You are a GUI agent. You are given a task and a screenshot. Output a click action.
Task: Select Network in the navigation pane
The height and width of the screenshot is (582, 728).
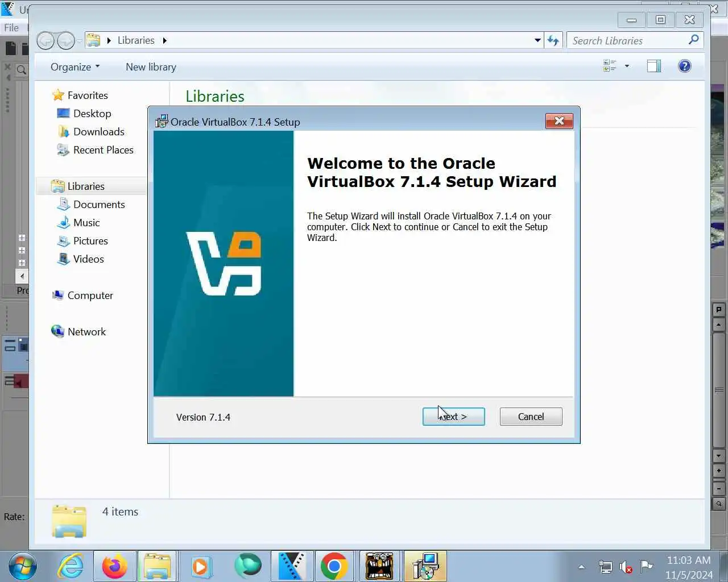pyautogui.click(x=86, y=332)
